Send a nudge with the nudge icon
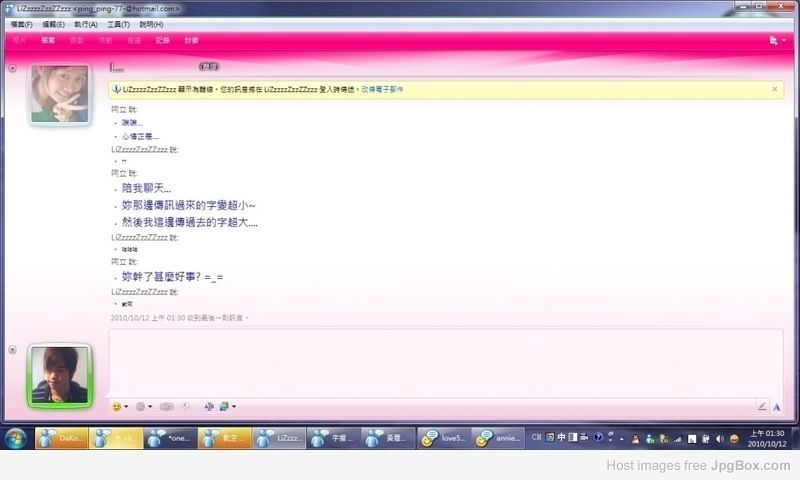This screenshot has width=800, height=480. point(167,407)
